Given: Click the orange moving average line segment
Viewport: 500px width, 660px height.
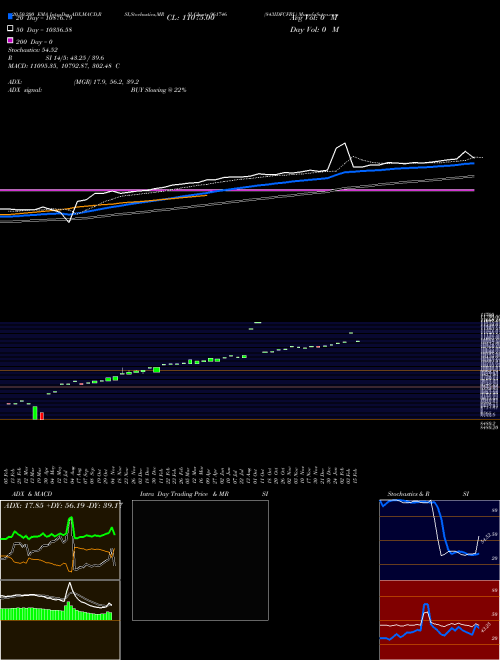Looking at the screenshot, I should point(103,205).
